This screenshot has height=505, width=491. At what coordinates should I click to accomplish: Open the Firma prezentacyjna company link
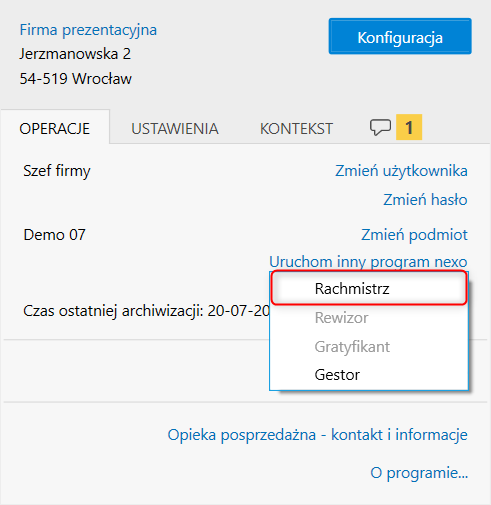pyautogui.click(x=88, y=30)
